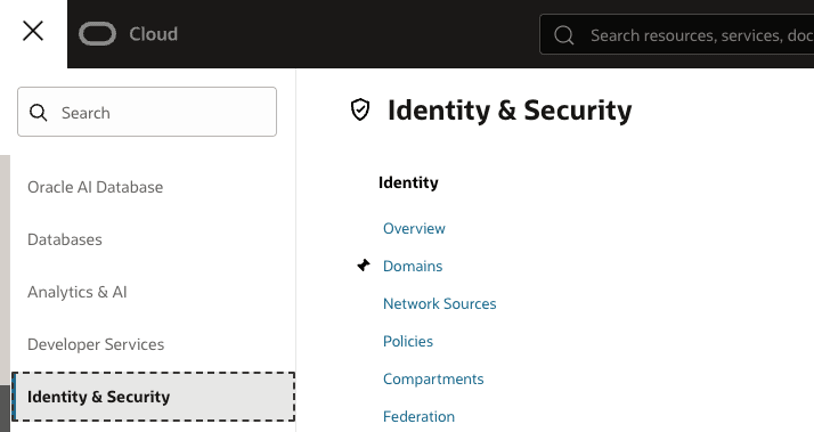Open the Policies link
Screen dimensions: 814x432
coord(408,341)
